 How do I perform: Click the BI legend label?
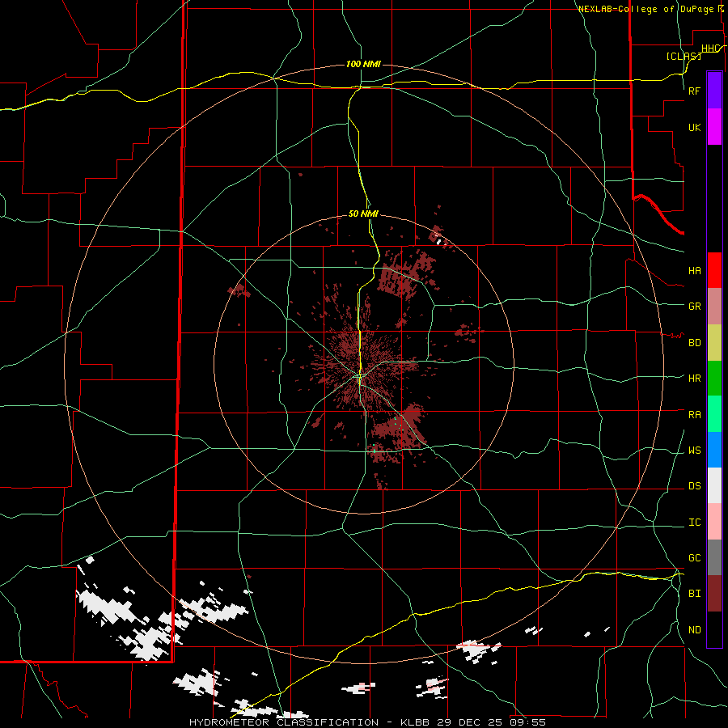(x=694, y=594)
